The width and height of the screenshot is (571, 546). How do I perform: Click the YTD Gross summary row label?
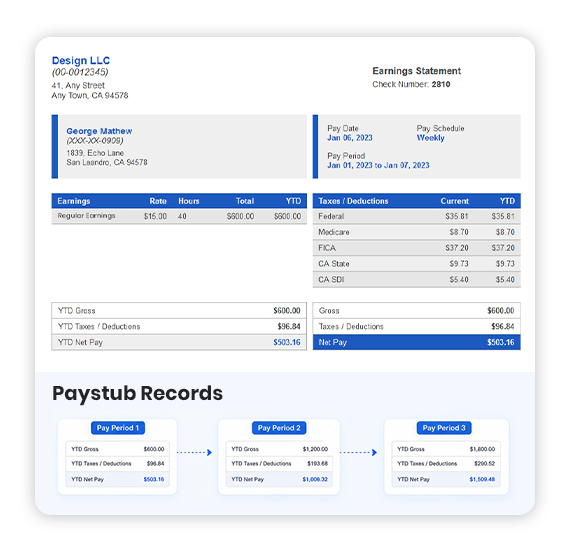(x=76, y=311)
